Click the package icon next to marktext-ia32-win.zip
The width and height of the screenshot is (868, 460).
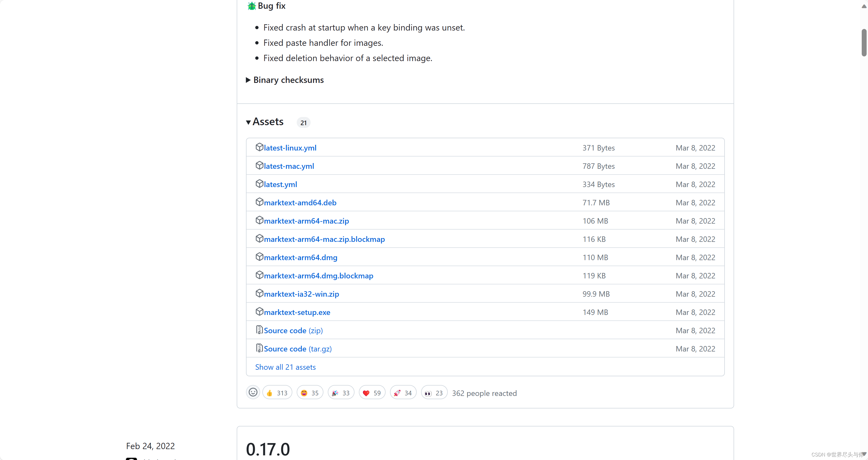pyautogui.click(x=259, y=293)
